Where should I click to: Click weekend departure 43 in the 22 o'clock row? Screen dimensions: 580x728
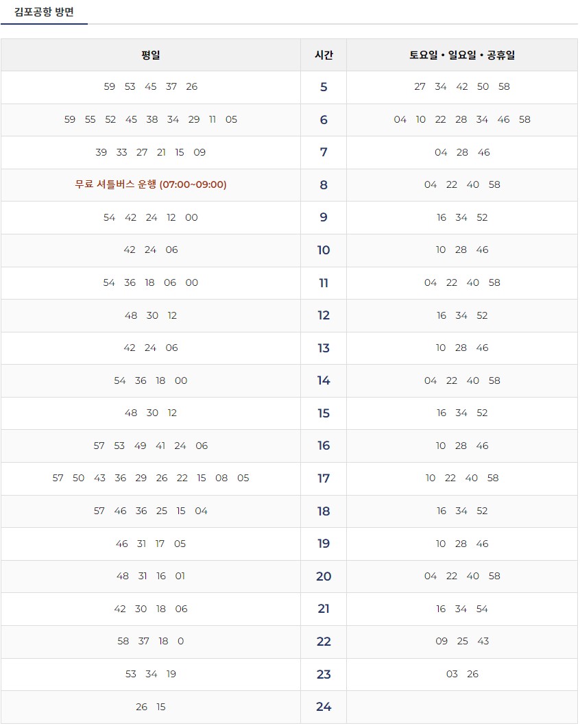pos(483,642)
